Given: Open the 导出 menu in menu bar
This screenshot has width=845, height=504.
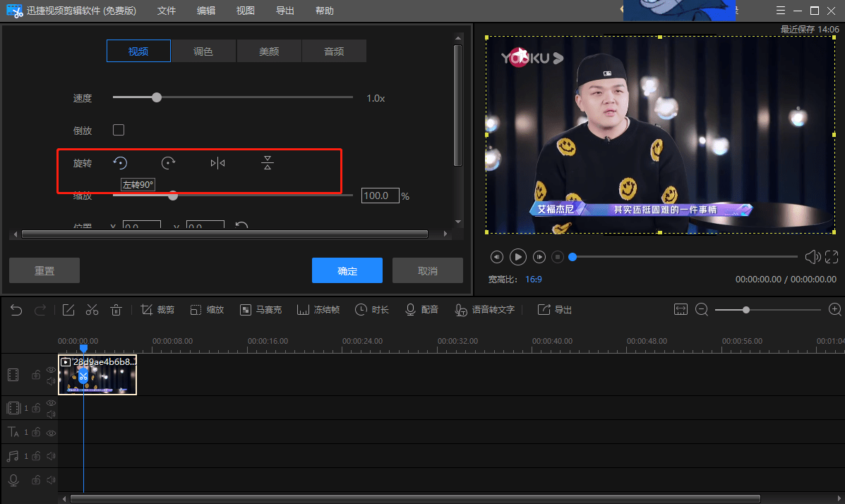Looking at the screenshot, I should click(285, 11).
